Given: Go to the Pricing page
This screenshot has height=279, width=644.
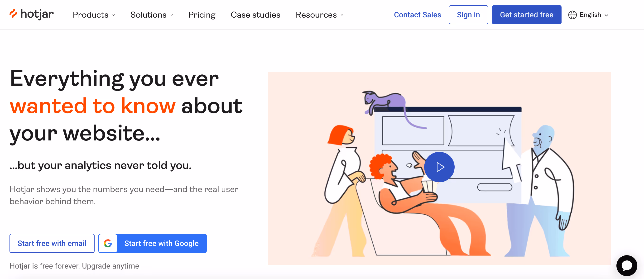Looking at the screenshot, I should pyautogui.click(x=202, y=15).
